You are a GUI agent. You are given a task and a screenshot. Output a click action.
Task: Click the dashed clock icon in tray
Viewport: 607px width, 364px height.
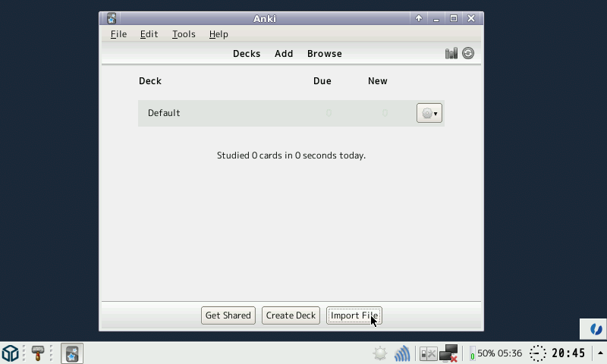(537, 353)
